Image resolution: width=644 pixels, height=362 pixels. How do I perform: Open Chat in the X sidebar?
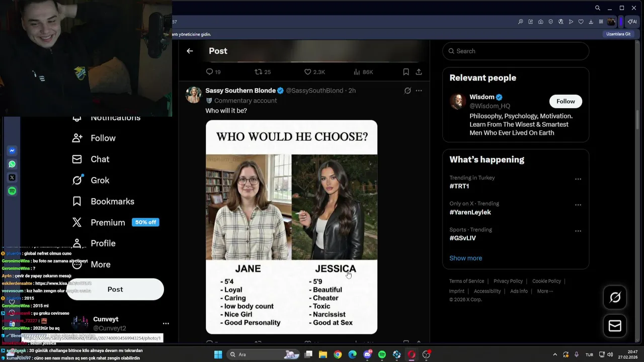point(91,159)
